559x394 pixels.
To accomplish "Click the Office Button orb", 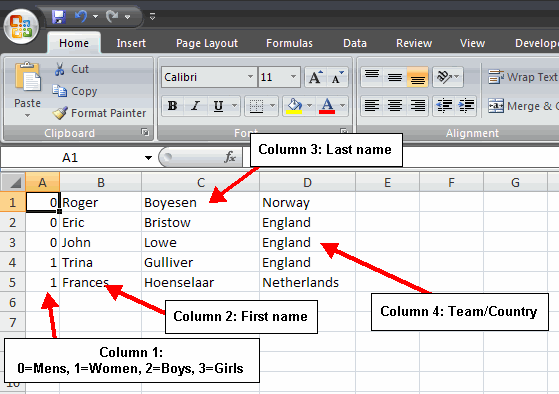I will coord(21,27).
